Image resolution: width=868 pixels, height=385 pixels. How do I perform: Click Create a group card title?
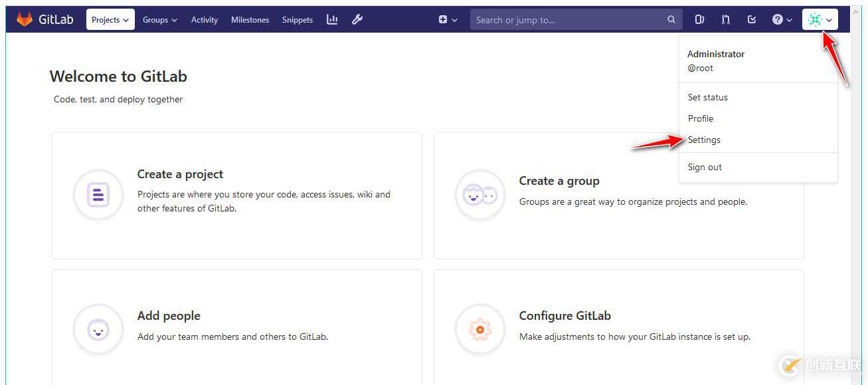[559, 181]
